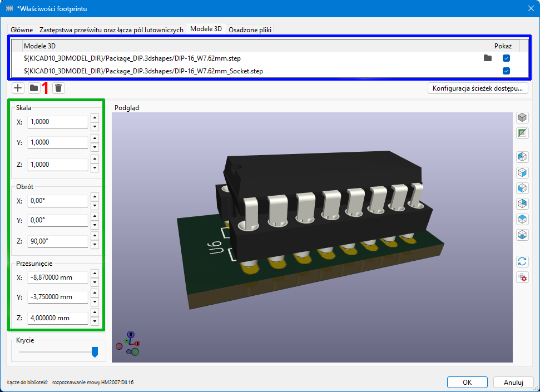Click the Krycie opacity slider handle
The image size is (540, 392).
tap(95, 352)
